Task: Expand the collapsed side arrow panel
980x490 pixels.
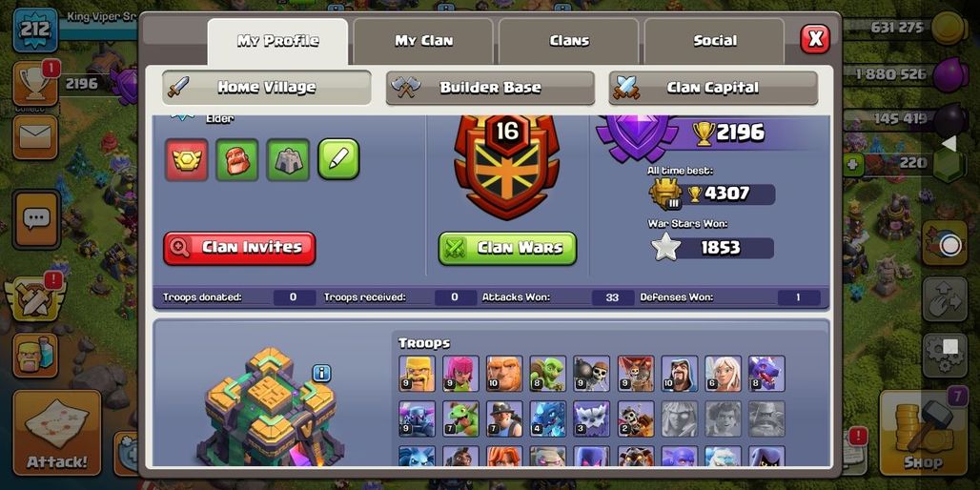Action: [949, 144]
